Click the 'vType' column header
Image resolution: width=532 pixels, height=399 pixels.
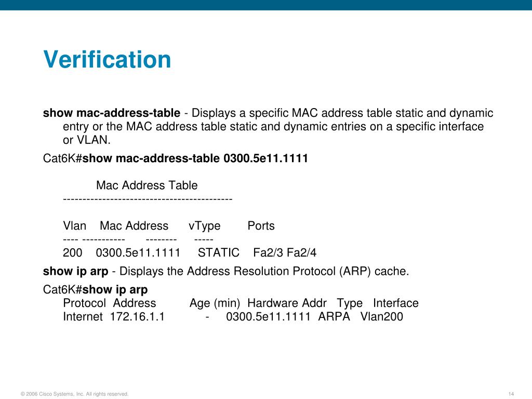(x=205, y=226)
